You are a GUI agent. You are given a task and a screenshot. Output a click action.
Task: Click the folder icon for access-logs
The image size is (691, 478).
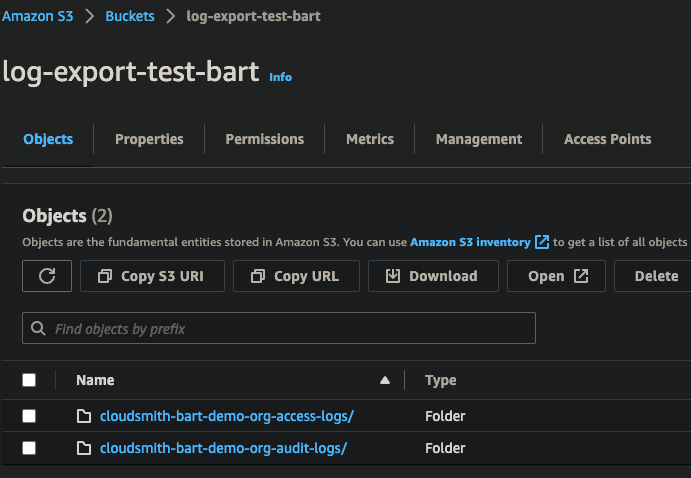pos(85,416)
